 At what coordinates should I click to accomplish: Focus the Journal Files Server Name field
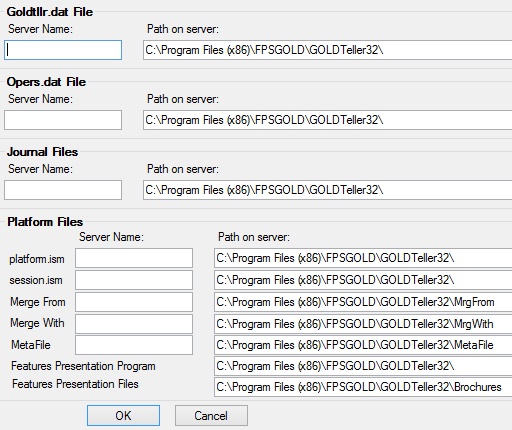coord(63,190)
